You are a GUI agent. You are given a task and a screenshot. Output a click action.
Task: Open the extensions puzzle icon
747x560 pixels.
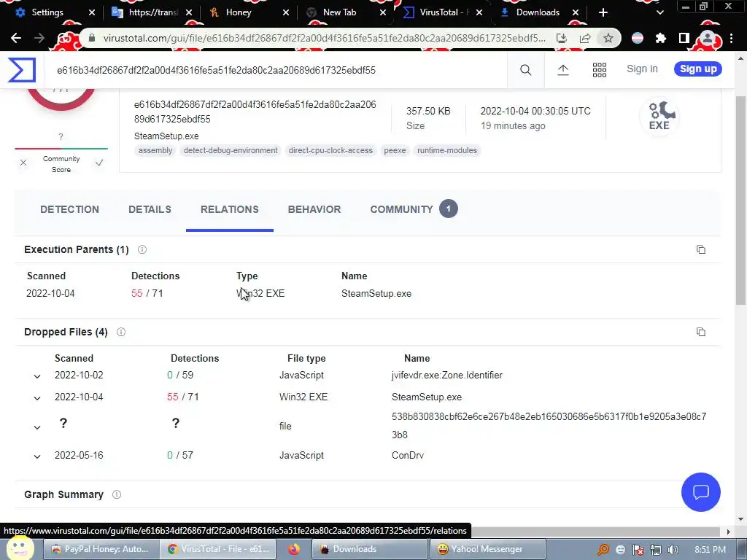click(660, 38)
